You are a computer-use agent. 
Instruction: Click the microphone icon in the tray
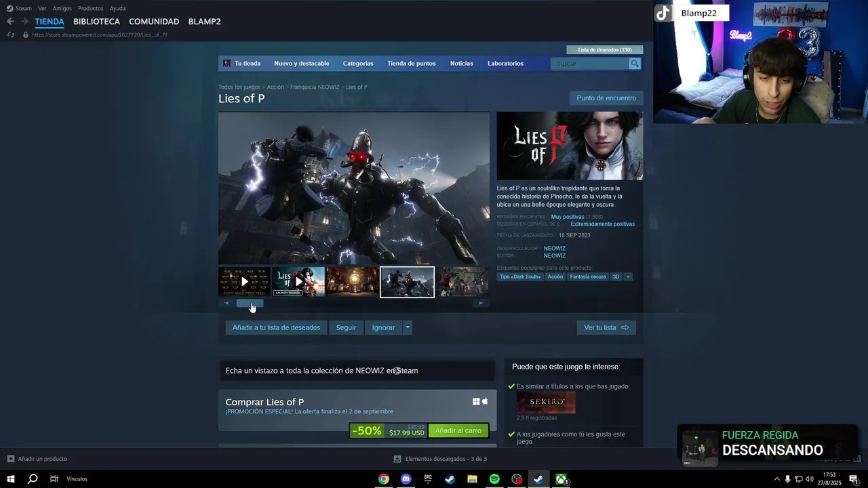click(x=787, y=479)
